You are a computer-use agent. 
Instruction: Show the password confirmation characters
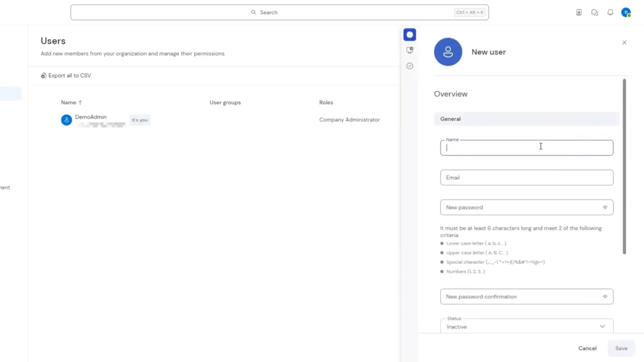pyautogui.click(x=605, y=297)
